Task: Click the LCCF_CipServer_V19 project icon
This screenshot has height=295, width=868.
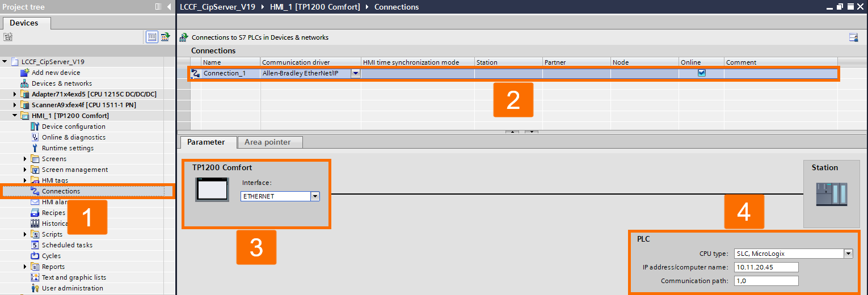Action: tap(15, 62)
